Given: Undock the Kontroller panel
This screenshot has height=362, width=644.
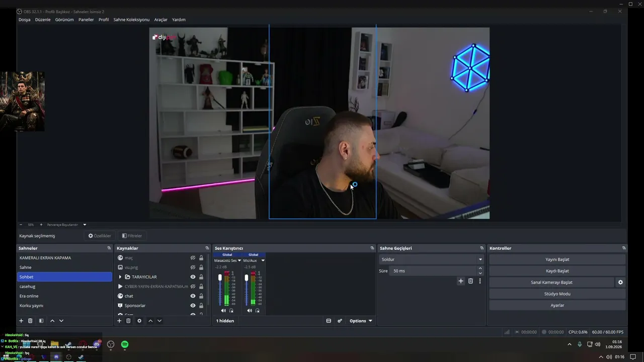Looking at the screenshot, I should [x=624, y=248].
